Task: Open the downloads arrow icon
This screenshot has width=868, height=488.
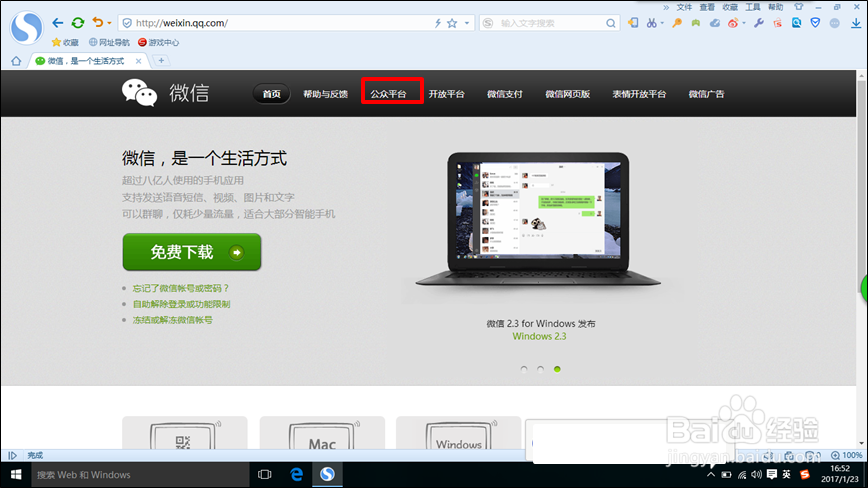Action: (856, 23)
